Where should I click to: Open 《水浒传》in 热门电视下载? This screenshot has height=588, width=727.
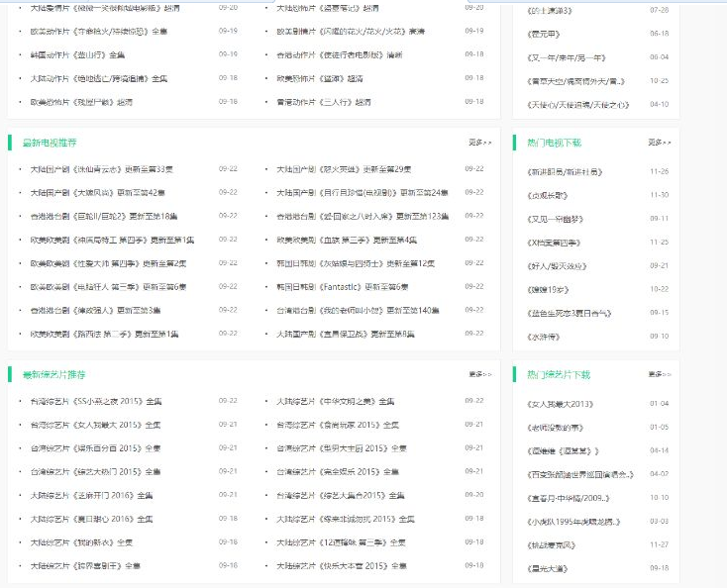click(x=544, y=338)
